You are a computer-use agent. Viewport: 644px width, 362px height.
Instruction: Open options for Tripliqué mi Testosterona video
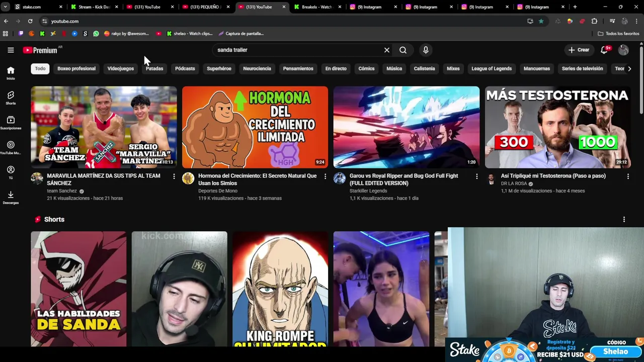pos(628,176)
